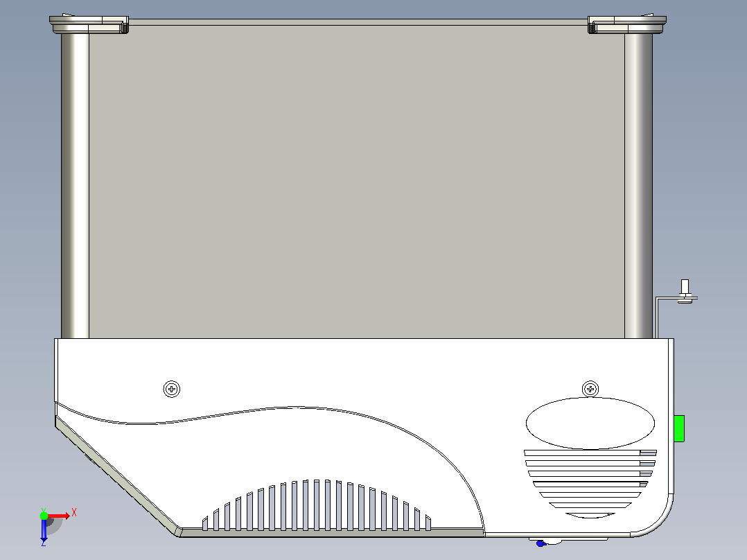
Task: Select the right cylindrical pillar
Action: tap(638, 186)
